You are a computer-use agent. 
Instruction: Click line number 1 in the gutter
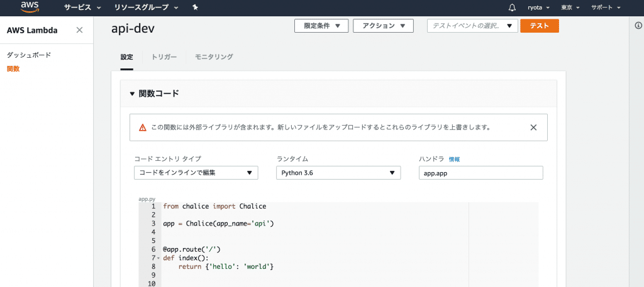pos(153,206)
